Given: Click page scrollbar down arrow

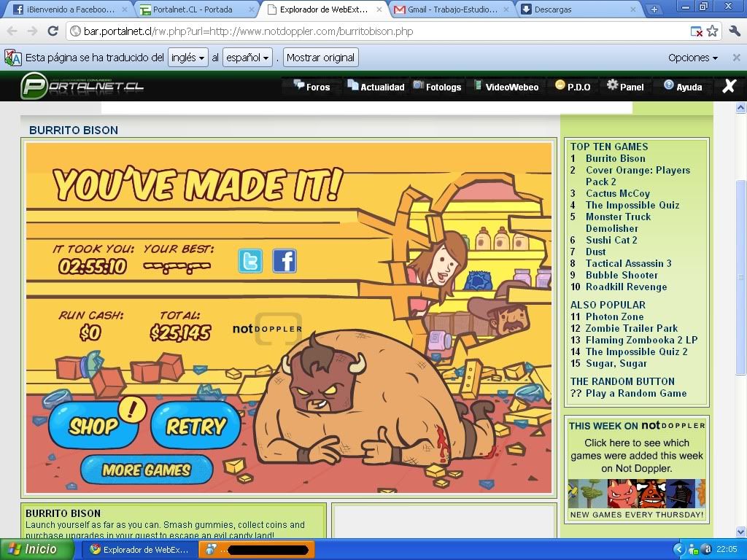Looking at the screenshot, I should (740, 532).
